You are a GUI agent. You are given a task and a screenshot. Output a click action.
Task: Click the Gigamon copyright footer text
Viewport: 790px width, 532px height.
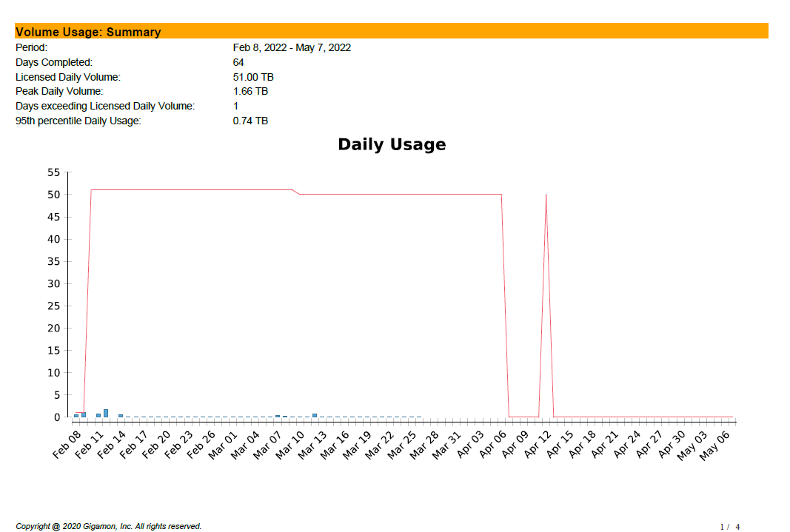click(x=109, y=526)
